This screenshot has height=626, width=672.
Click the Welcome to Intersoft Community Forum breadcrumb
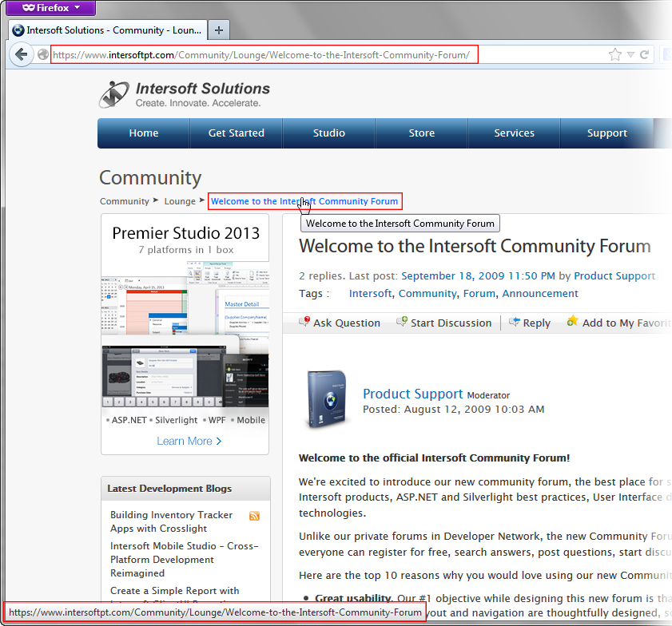pos(304,201)
